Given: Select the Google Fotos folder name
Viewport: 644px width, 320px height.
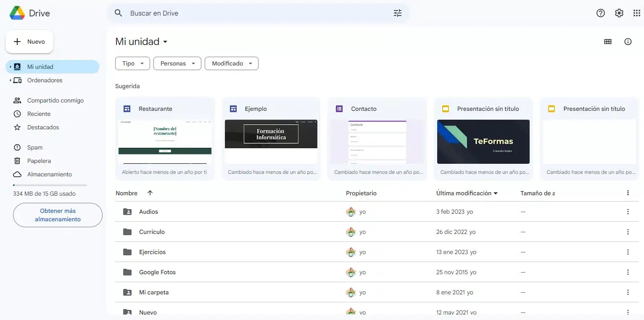Looking at the screenshot, I should pyautogui.click(x=157, y=272).
